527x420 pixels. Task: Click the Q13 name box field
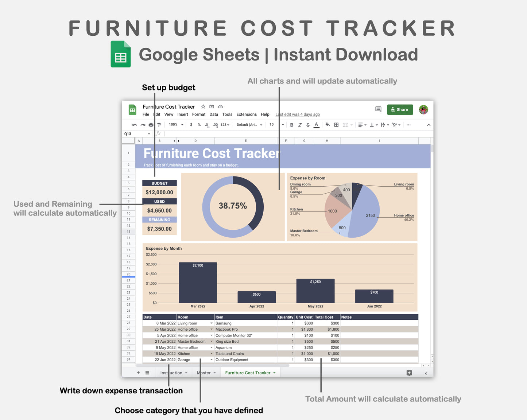pos(135,134)
